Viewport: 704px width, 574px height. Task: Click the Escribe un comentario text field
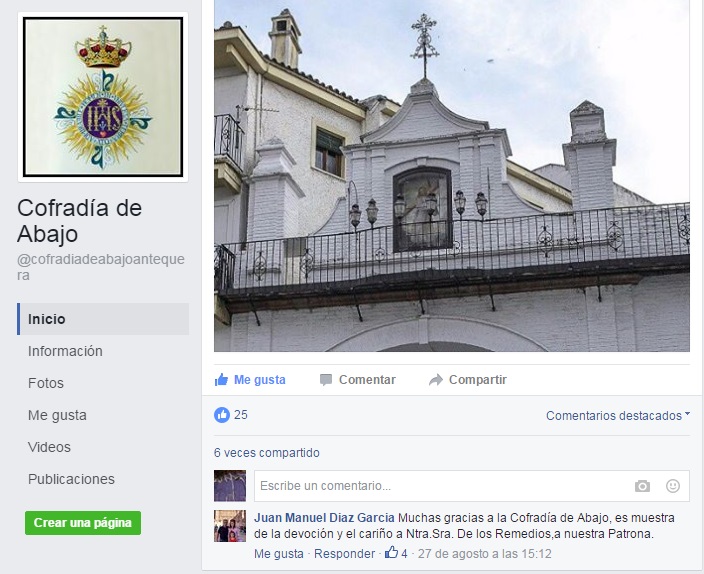pyautogui.click(x=442, y=486)
